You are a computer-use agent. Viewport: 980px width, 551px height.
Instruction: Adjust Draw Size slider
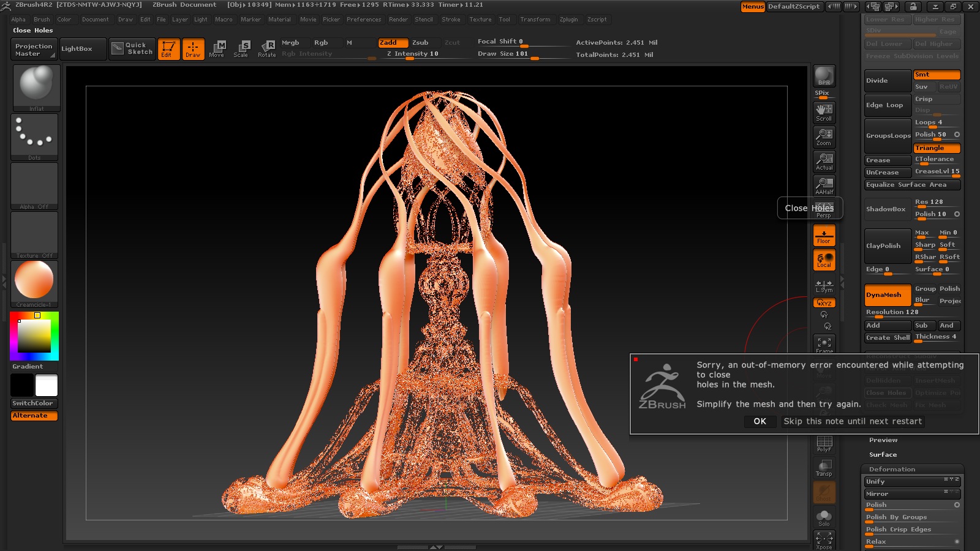pos(522,54)
